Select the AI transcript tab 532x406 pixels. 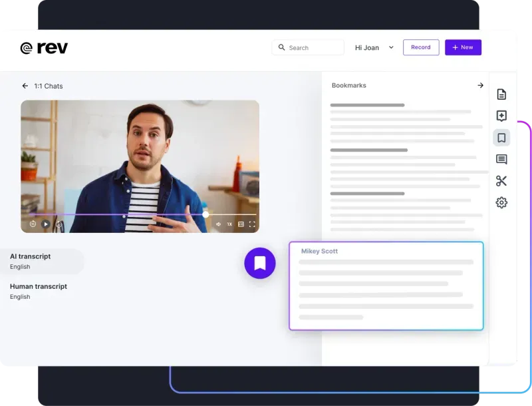point(41,262)
